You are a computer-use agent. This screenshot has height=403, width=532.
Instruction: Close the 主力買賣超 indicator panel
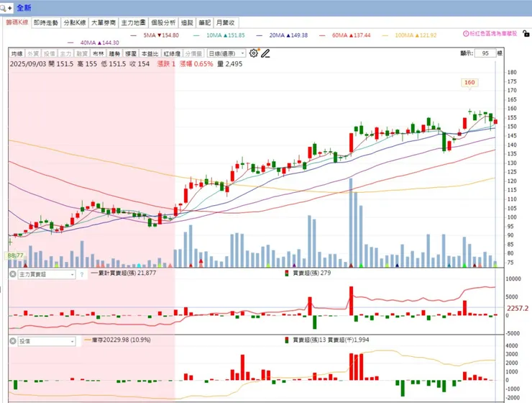(12, 274)
